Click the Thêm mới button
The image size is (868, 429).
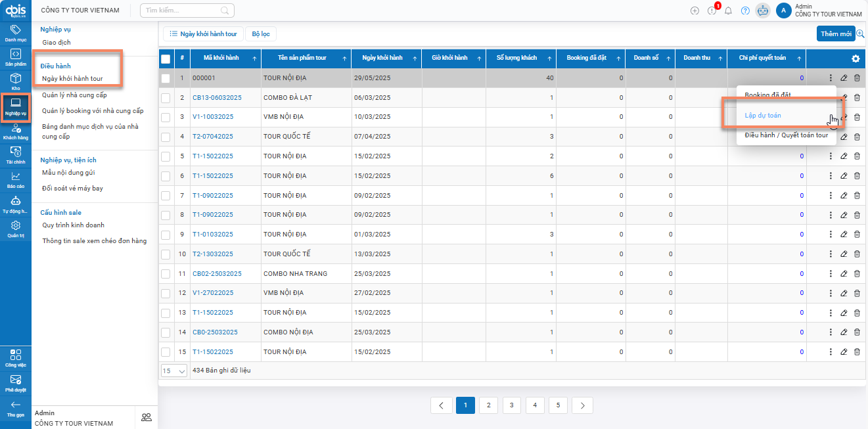point(836,34)
